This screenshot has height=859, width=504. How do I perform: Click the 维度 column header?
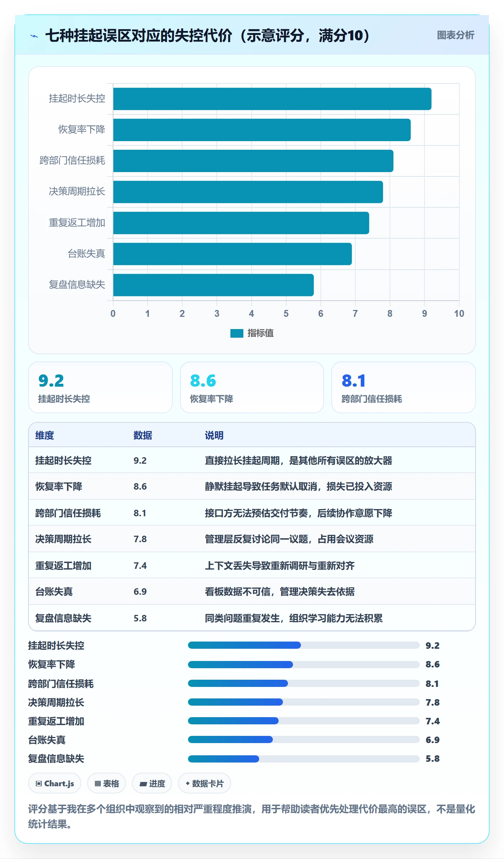[45, 435]
